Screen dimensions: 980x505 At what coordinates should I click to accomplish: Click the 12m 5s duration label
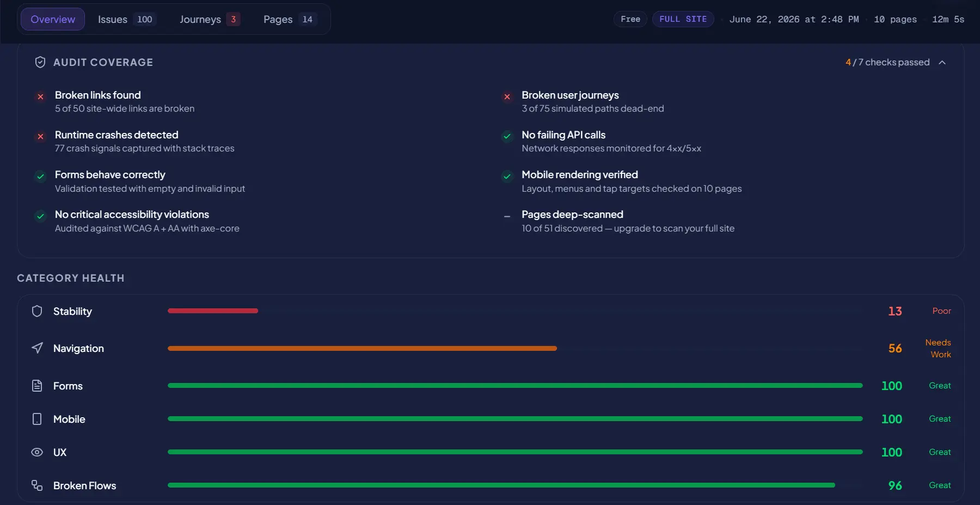948,20
